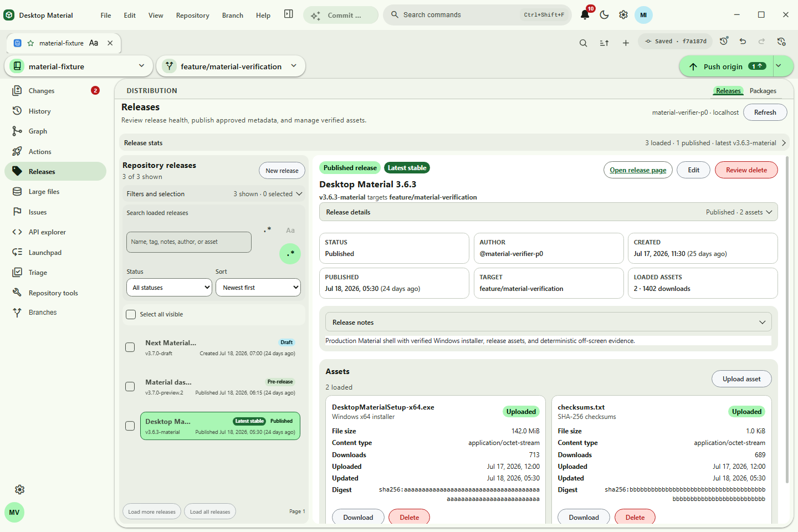Open the Branch menu

pyautogui.click(x=233, y=16)
